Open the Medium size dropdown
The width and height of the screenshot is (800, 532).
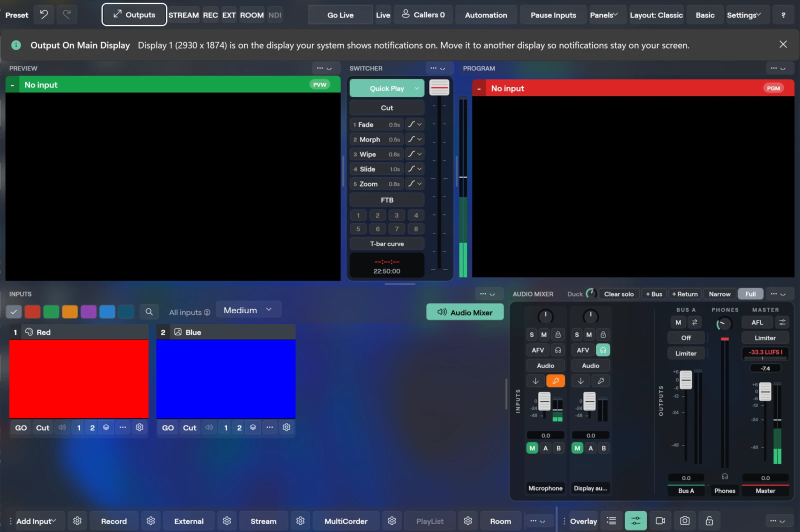pyautogui.click(x=248, y=310)
